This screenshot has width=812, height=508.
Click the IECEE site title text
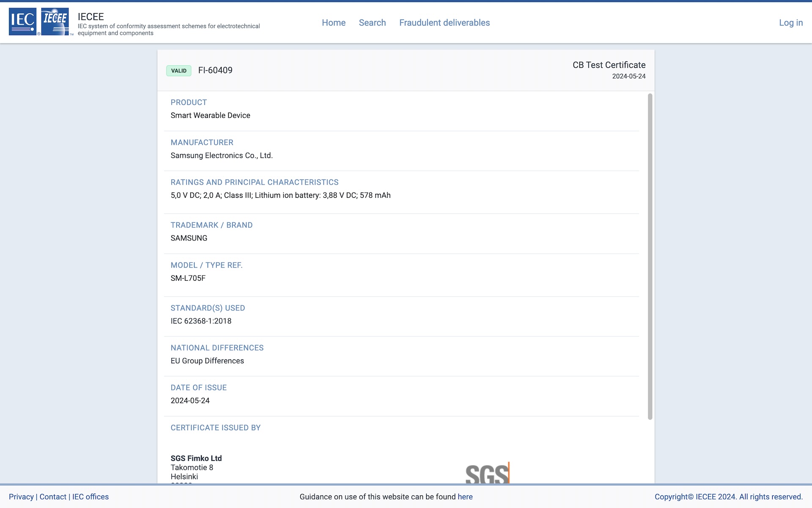(x=91, y=17)
